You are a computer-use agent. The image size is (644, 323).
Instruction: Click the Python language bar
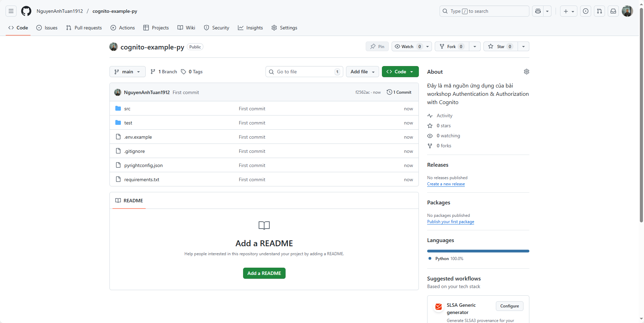pyautogui.click(x=478, y=251)
